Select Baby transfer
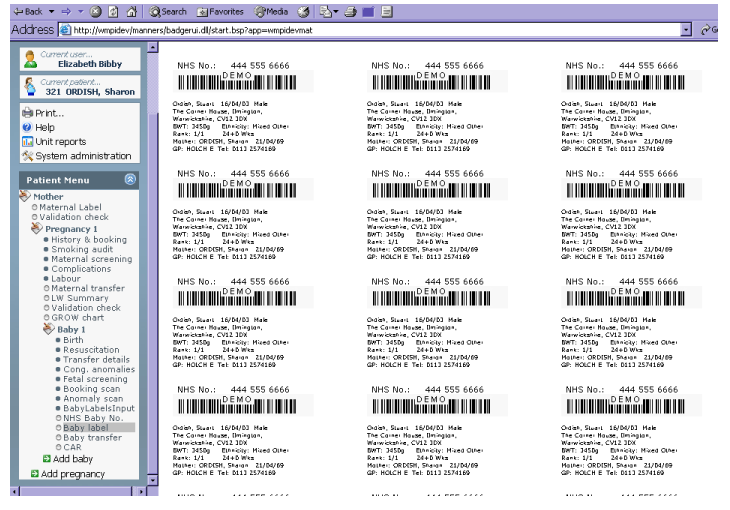The height and width of the screenshot is (510, 730). point(92,438)
